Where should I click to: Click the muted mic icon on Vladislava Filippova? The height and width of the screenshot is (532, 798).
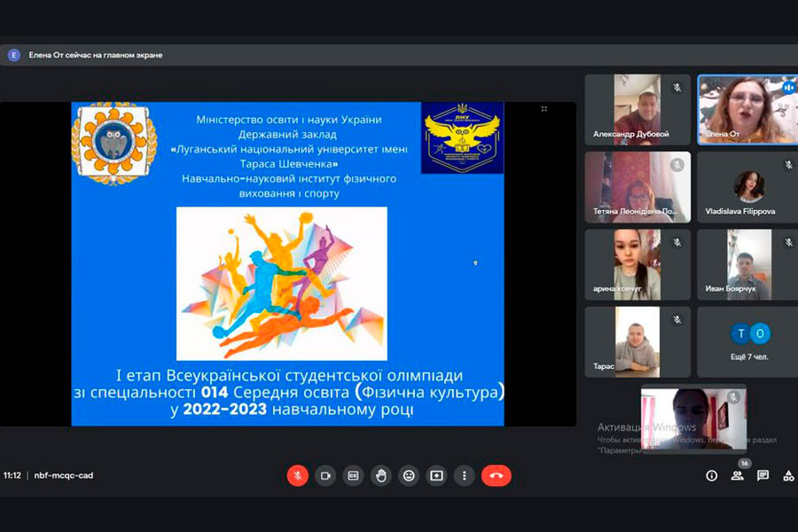[788, 165]
